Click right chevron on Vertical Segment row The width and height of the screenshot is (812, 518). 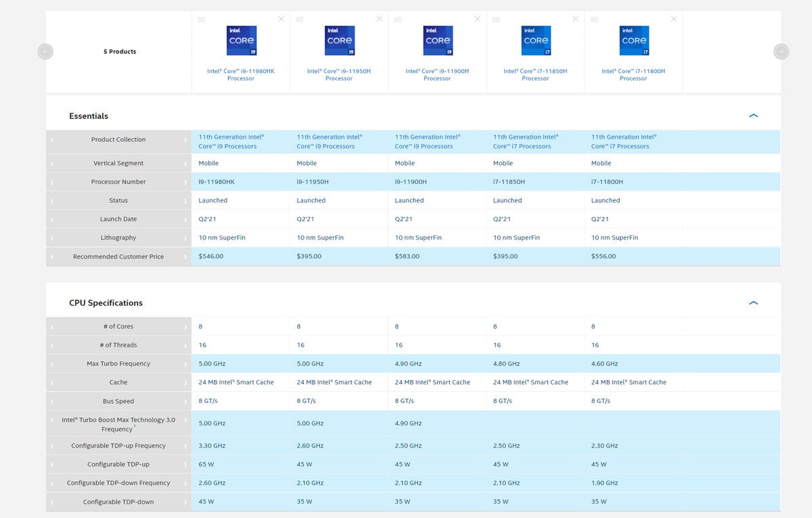[x=185, y=164]
